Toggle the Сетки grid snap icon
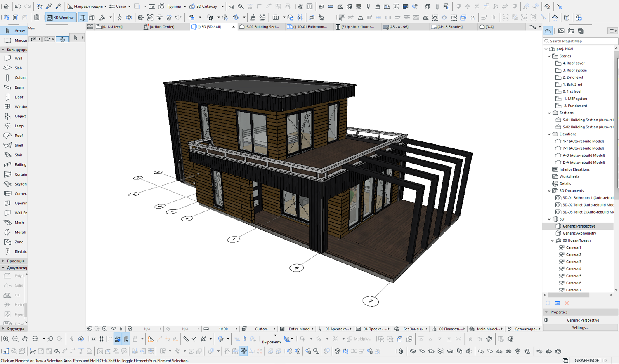 pyautogui.click(x=112, y=6)
